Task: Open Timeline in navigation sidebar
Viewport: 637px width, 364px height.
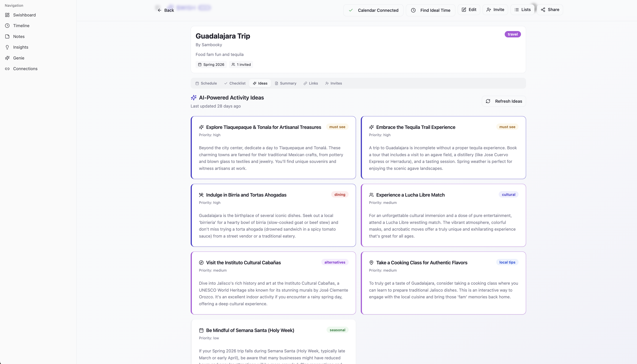Action: tap(21, 26)
